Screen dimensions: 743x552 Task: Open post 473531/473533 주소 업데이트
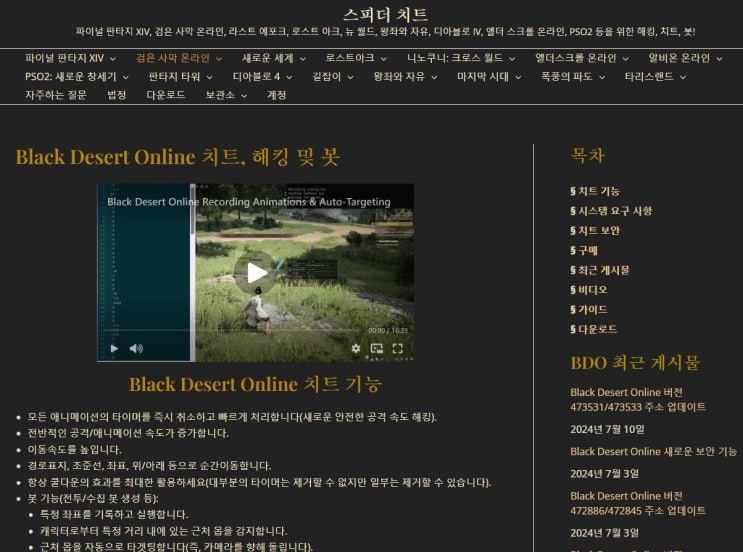[x=638, y=400]
